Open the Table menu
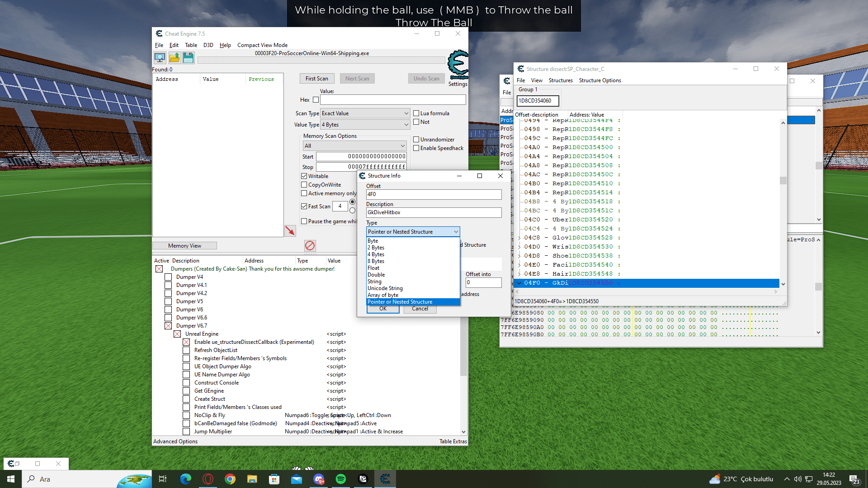 point(191,45)
